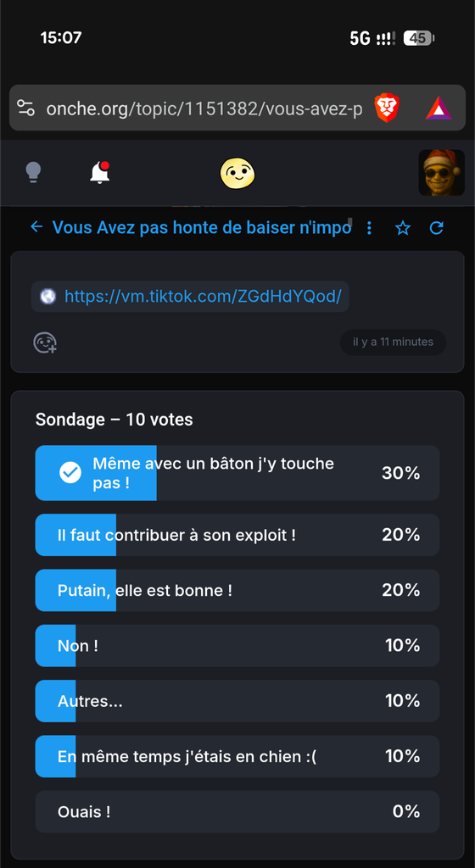The height and width of the screenshot is (868, 475).
Task: Open the topic three-dot options menu
Action: (x=369, y=227)
